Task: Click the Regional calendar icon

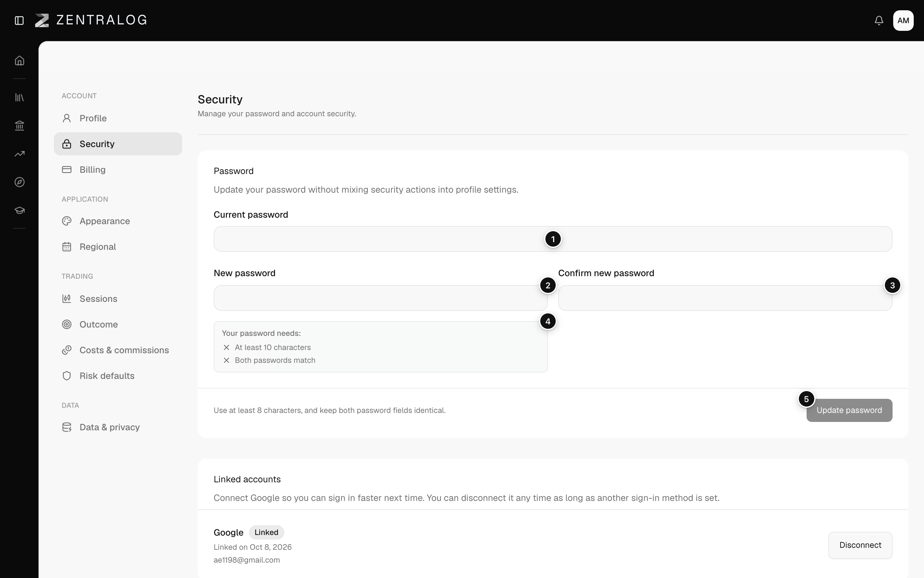Action: (67, 247)
